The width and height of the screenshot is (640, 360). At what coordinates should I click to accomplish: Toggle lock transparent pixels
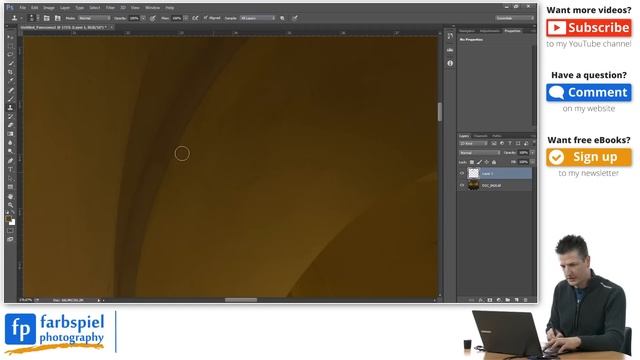point(472,162)
